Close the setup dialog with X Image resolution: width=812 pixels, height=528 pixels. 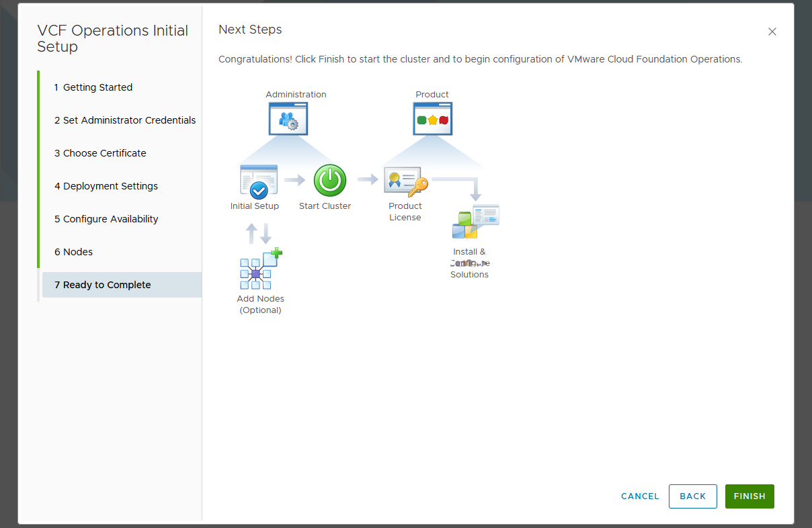(772, 32)
